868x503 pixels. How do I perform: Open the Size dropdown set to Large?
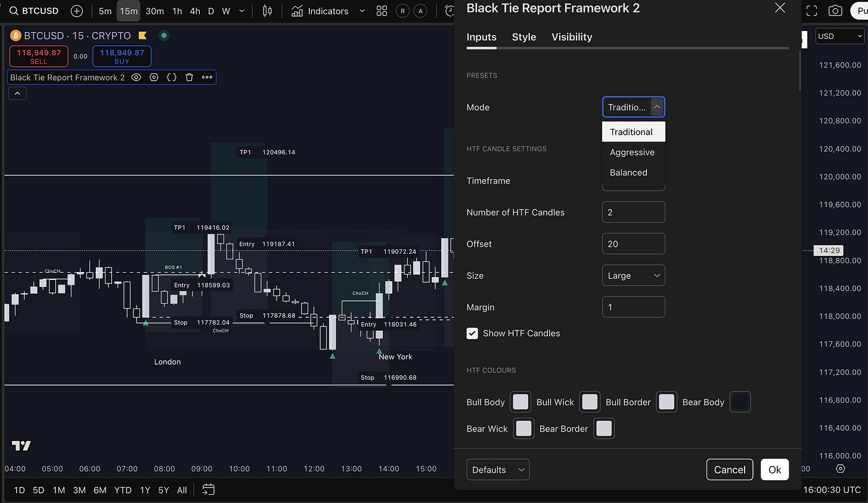pos(634,276)
